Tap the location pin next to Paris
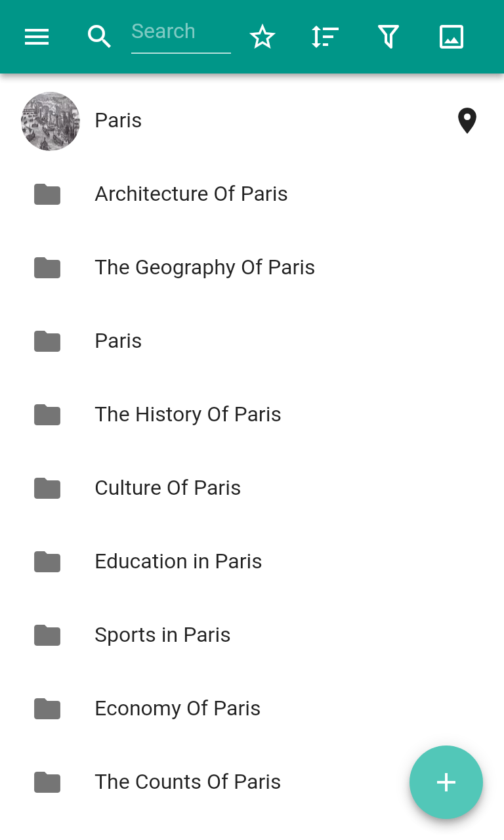The height and width of the screenshot is (840, 504). (467, 121)
